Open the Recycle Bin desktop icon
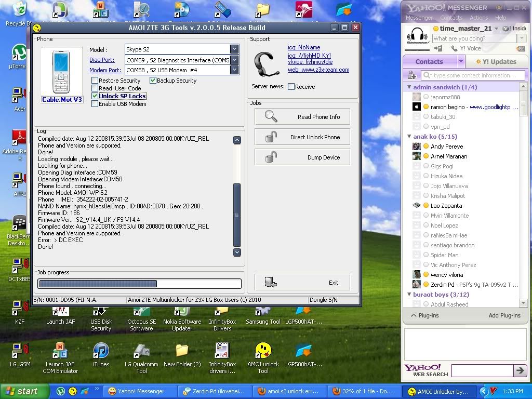This screenshot has height=399, width=532. click(19, 10)
